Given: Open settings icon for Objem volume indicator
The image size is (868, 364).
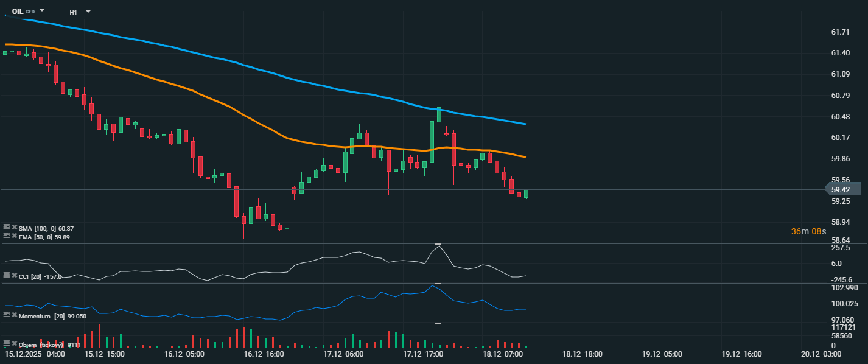Looking at the screenshot, I should coord(7,344).
